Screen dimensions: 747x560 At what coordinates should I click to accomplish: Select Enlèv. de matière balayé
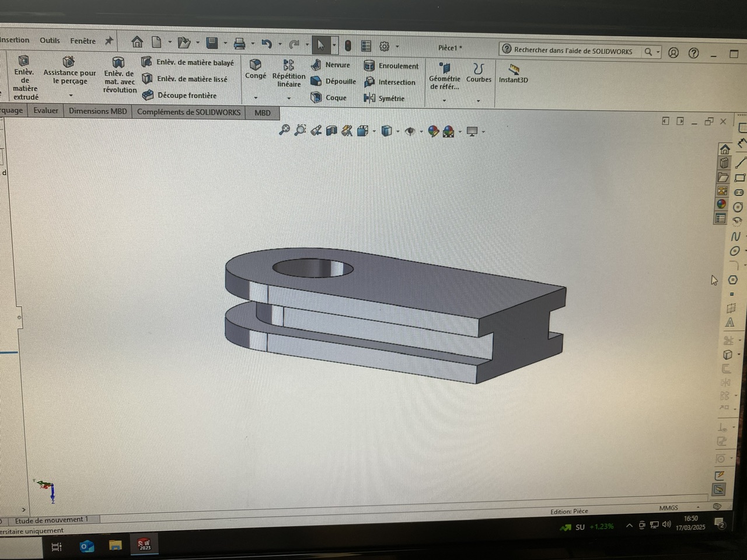point(187,62)
